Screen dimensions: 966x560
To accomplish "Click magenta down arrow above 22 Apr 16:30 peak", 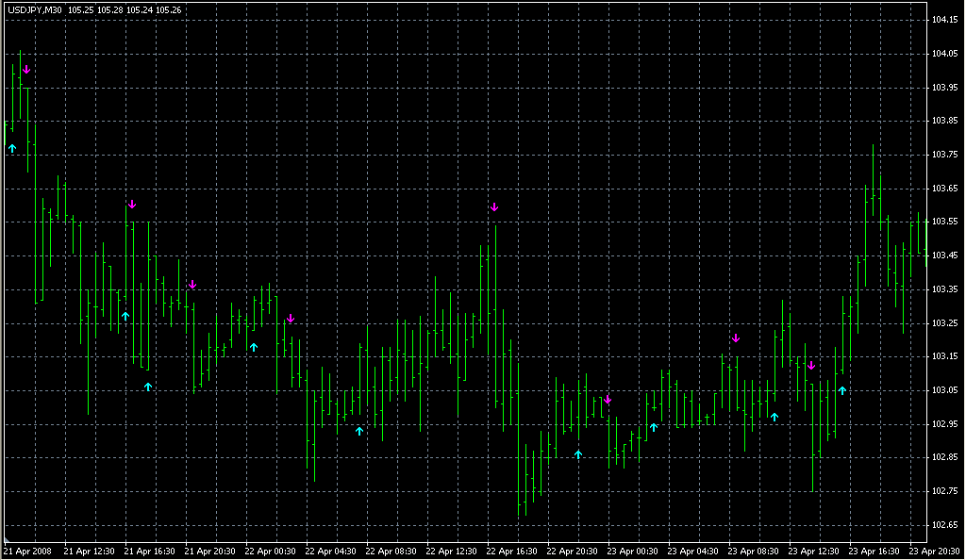I will pyautogui.click(x=493, y=206).
